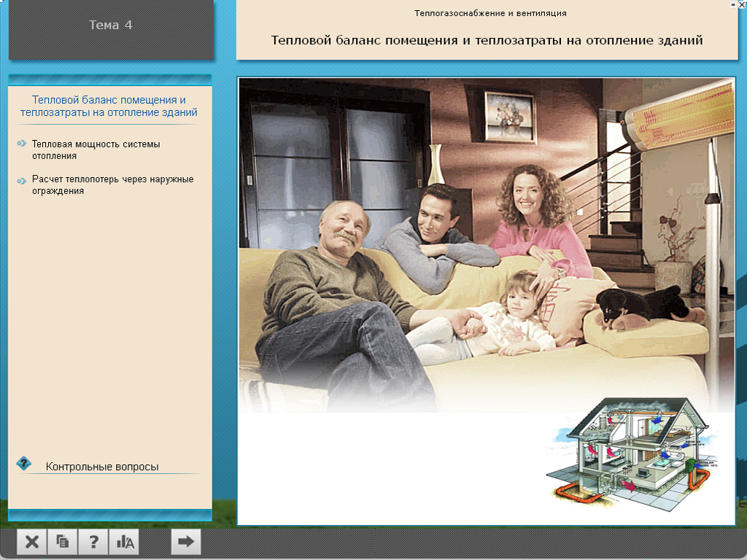Minimize the window using top-right button
Viewport: 747px width, 560px height.
[x=732, y=4]
